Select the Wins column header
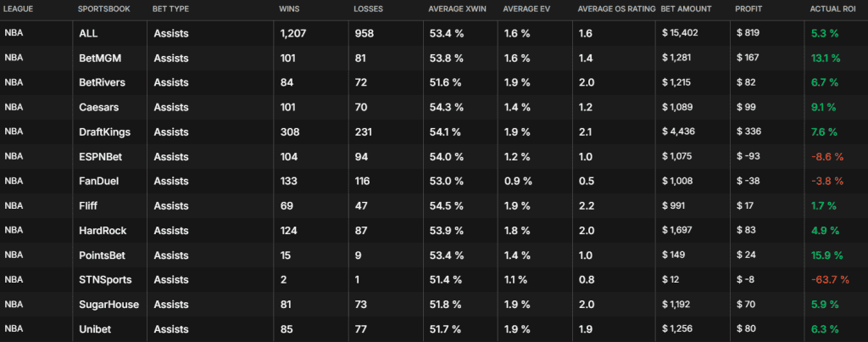Viewport: 868px width, 342px height. [289, 9]
